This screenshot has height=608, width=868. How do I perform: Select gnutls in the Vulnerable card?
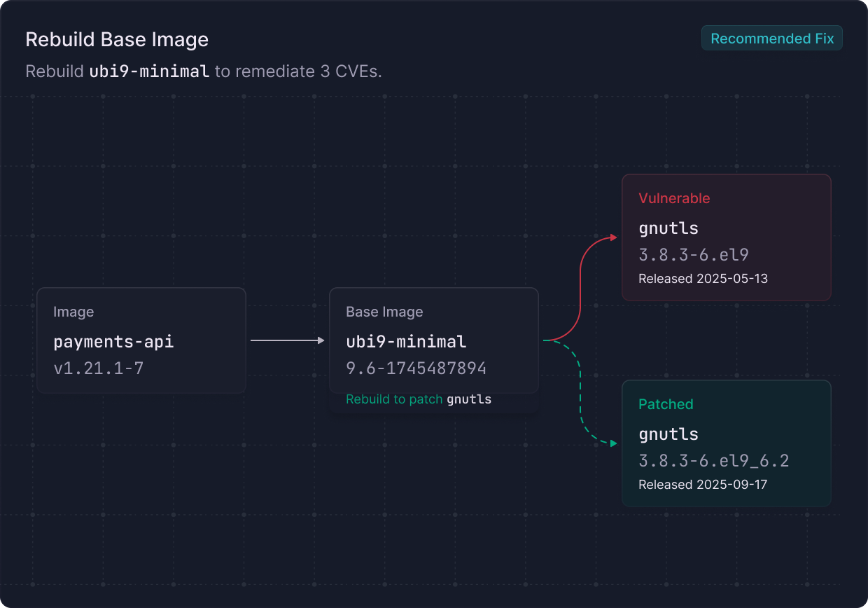[668, 228]
